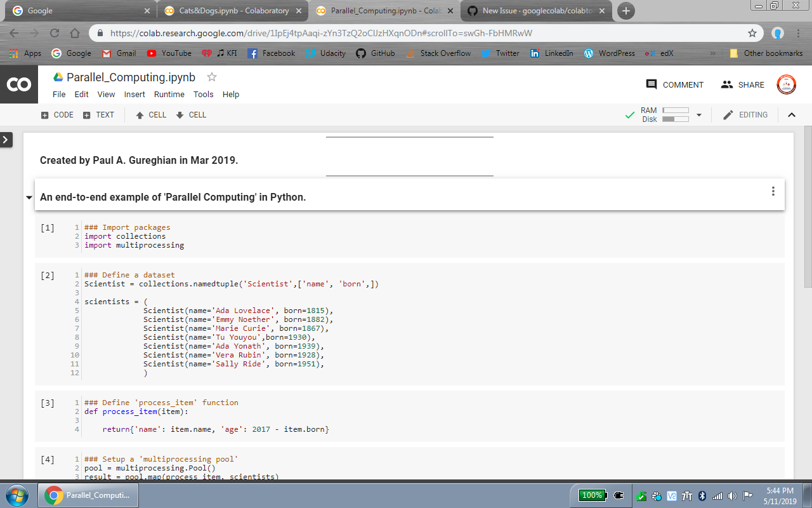Add a new CODE cell
Screen dimensions: 812x508
(57, 115)
